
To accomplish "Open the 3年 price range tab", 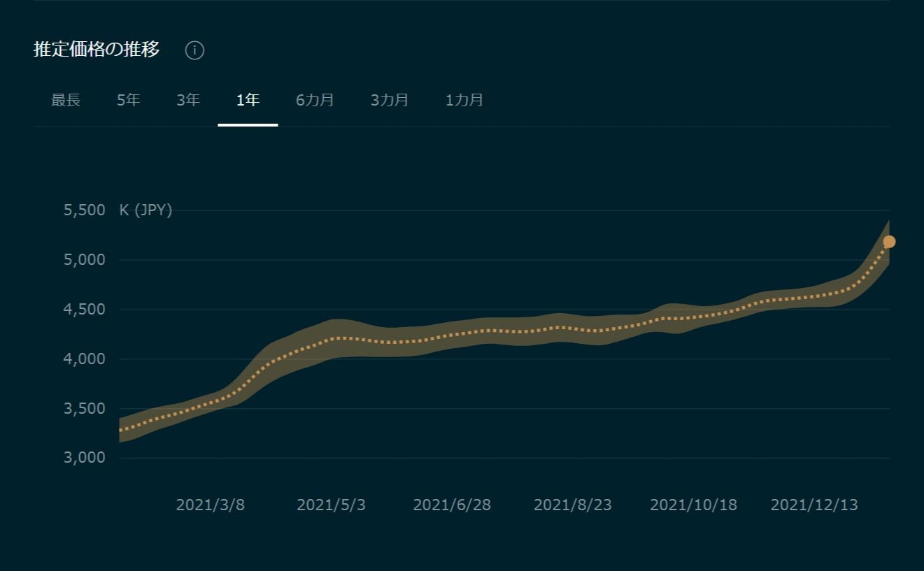I will [188, 100].
